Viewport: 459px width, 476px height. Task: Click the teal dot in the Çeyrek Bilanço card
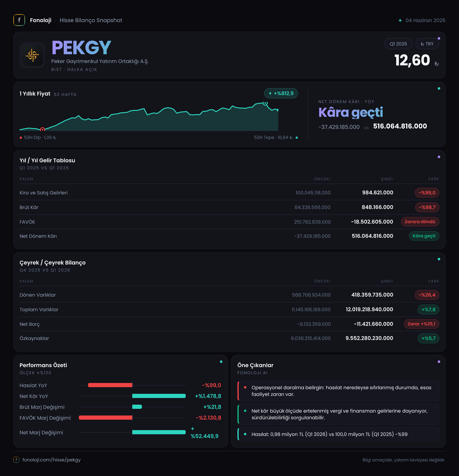pos(439,259)
